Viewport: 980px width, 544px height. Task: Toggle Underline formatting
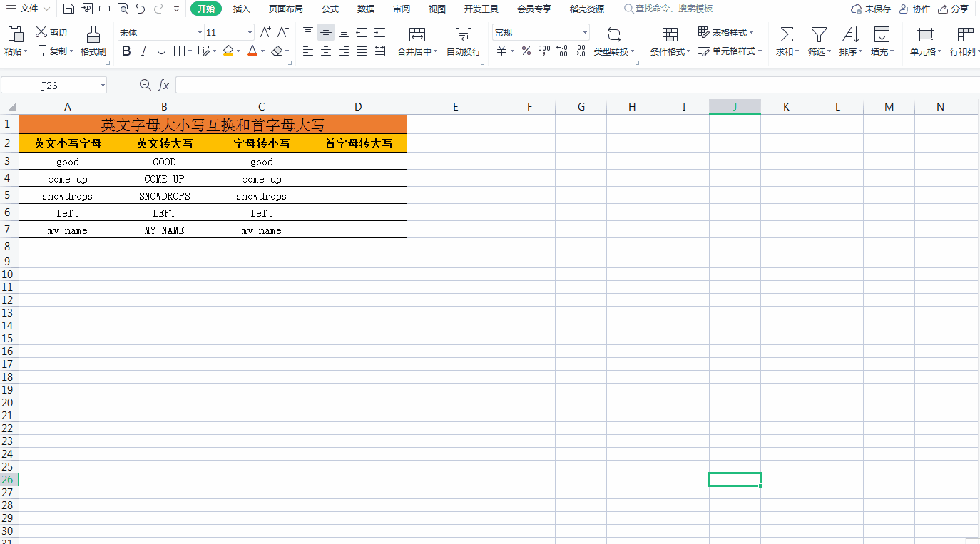161,51
